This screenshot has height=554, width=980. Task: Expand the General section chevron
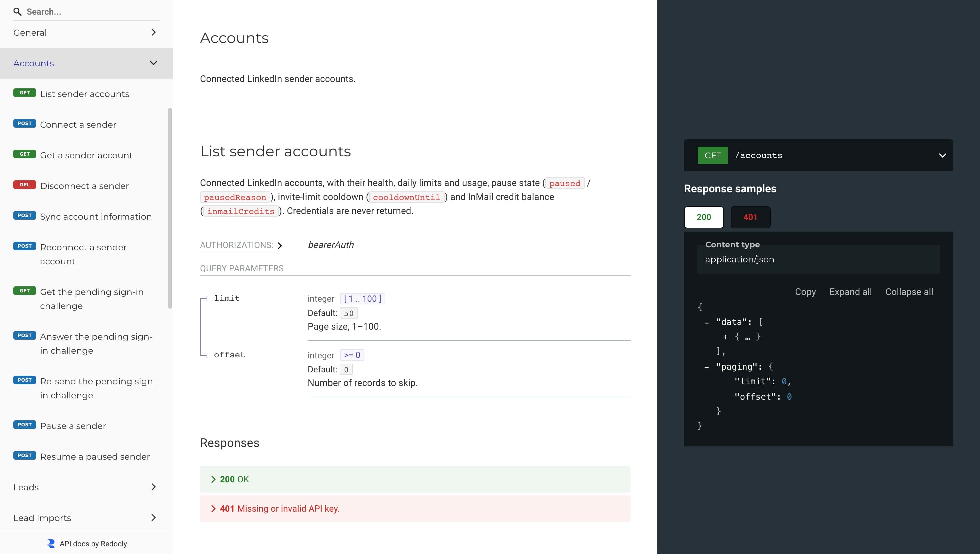[153, 32]
